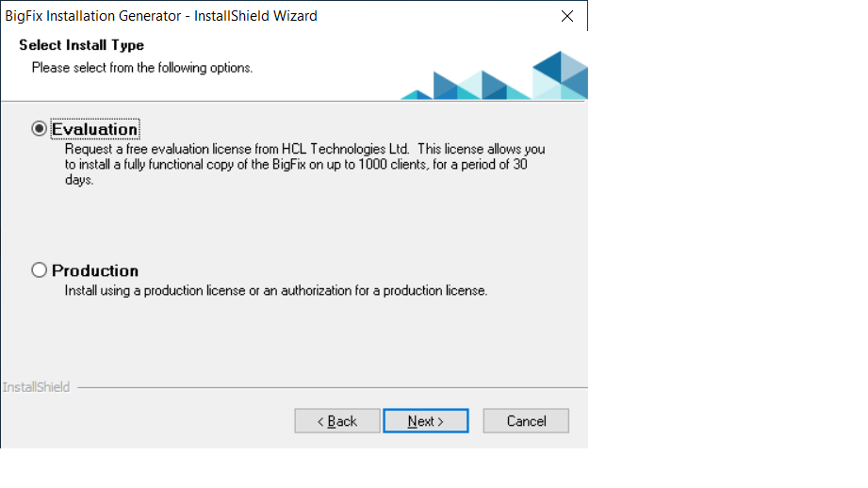This screenshot has height=488, width=868.
Task: Click the bold Evaluation label text
Action: click(x=95, y=129)
